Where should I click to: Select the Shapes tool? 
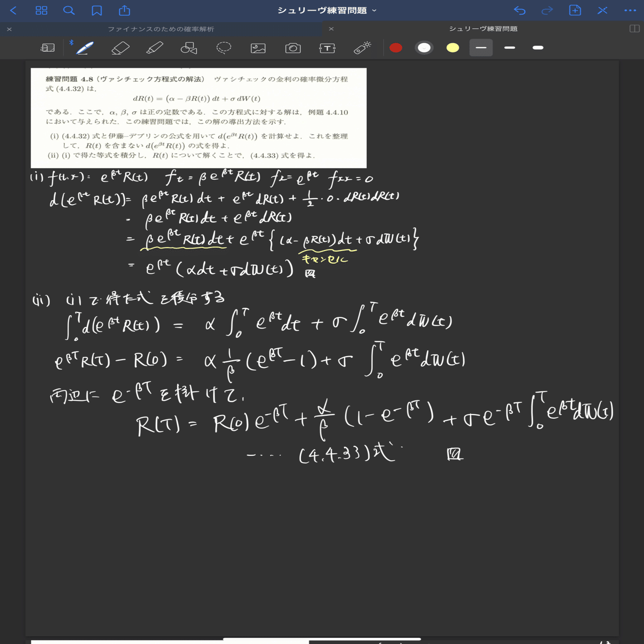(189, 48)
